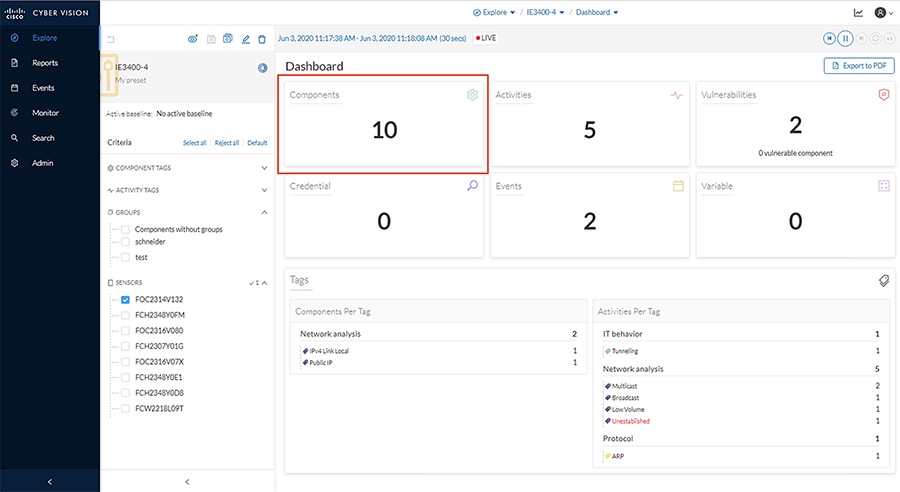This screenshot has width=900, height=492.
Task: Click IPv4 Link Local tag row
Action: pyautogui.click(x=439, y=351)
